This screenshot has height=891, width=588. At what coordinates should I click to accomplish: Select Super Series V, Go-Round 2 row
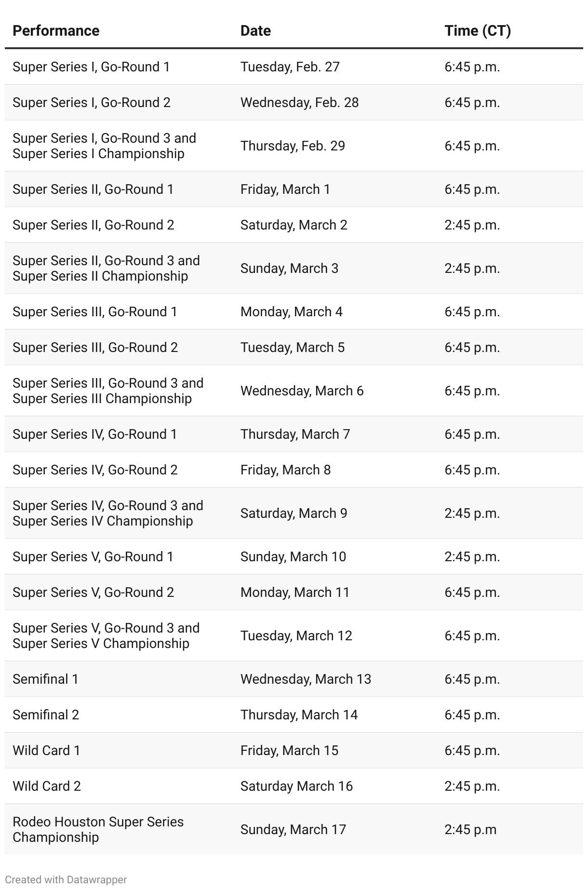pyautogui.click(x=294, y=592)
